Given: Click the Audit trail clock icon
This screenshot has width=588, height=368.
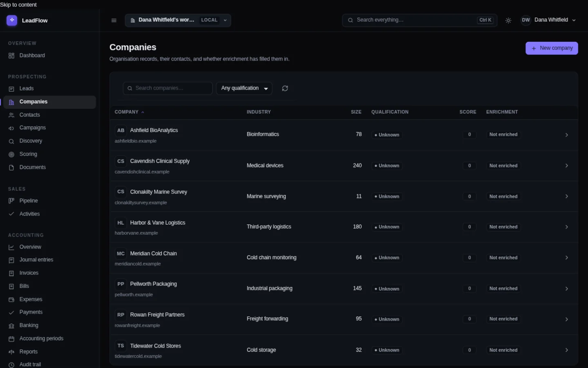Looking at the screenshot, I should (11, 365).
